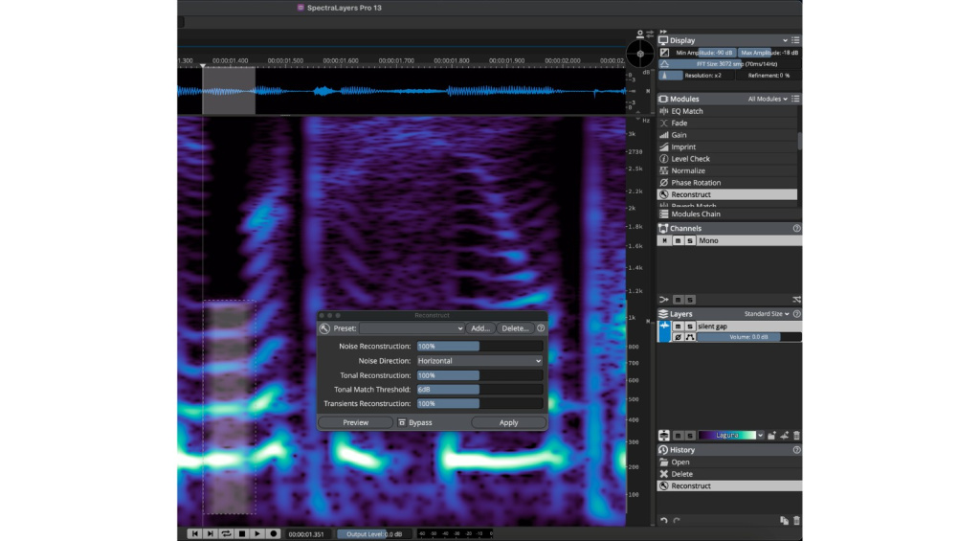Click the undo arrow in History panel
This screenshot has height=541, width=980.
tap(664, 520)
